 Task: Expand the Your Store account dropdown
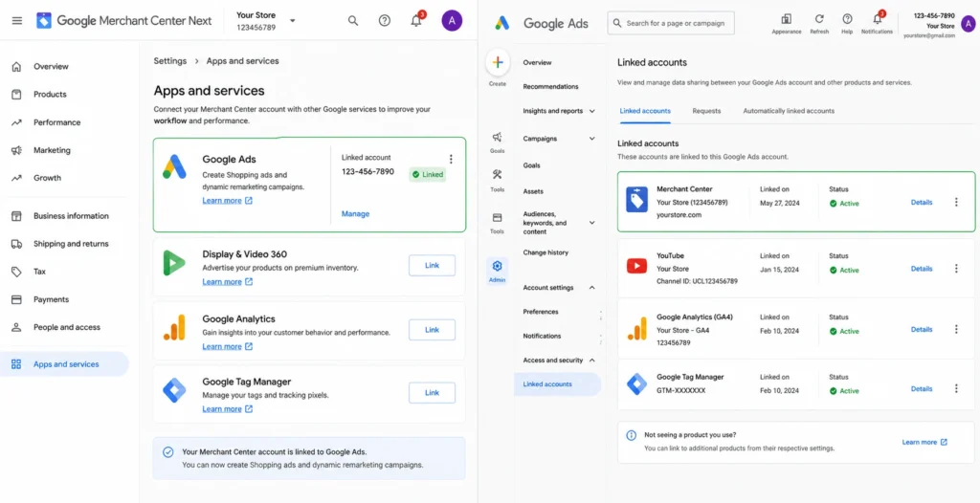pyautogui.click(x=293, y=21)
